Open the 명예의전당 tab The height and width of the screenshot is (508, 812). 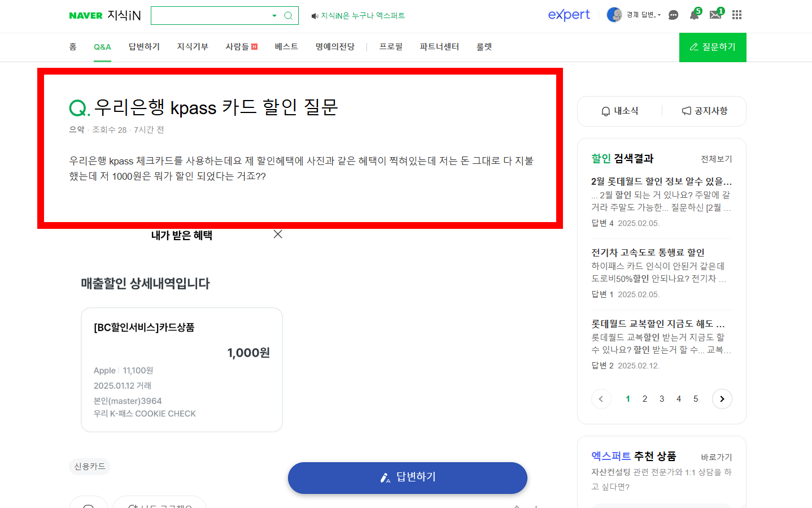[335, 47]
